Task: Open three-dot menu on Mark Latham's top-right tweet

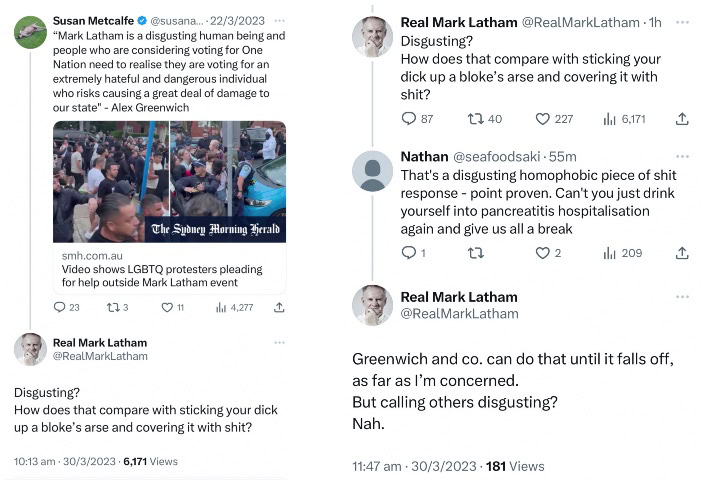Action: coord(682,22)
